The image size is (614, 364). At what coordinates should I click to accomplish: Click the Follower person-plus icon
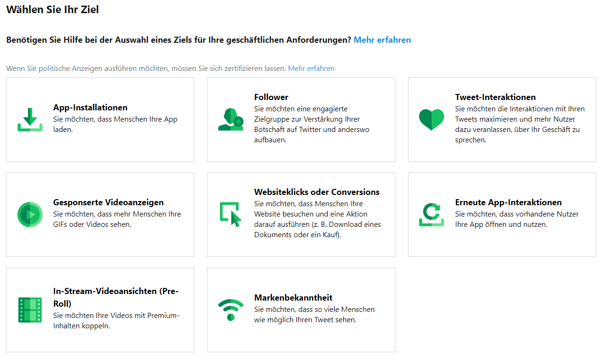pyautogui.click(x=231, y=119)
